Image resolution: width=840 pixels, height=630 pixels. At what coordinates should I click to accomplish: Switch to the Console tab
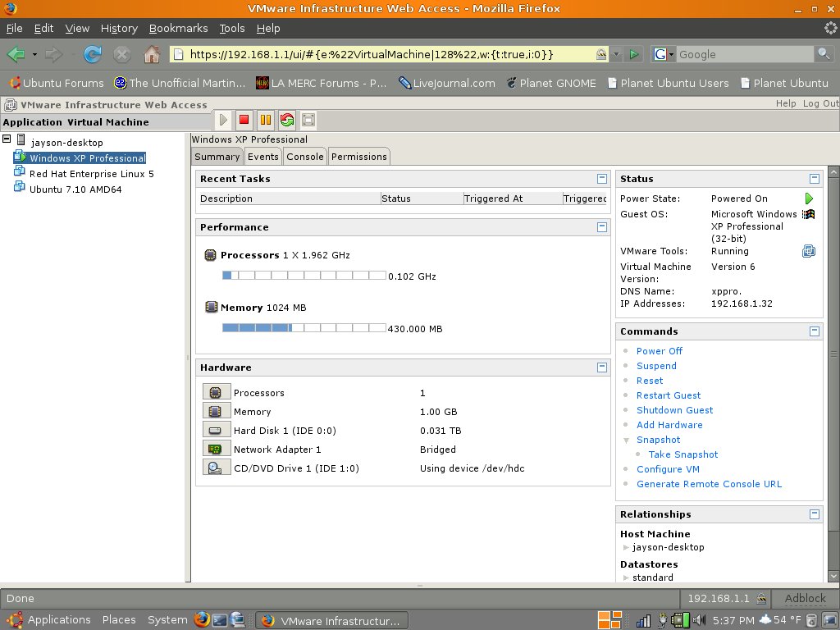305,157
